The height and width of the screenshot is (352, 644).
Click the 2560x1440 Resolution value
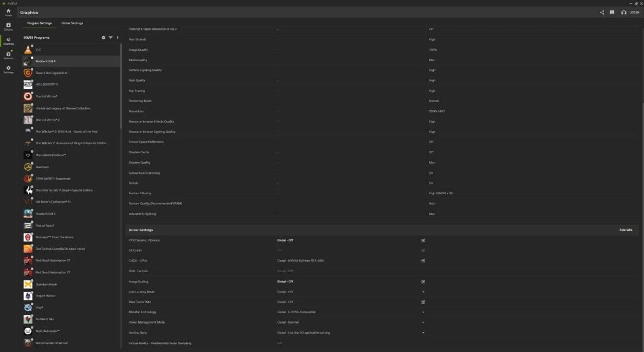pyautogui.click(x=437, y=111)
